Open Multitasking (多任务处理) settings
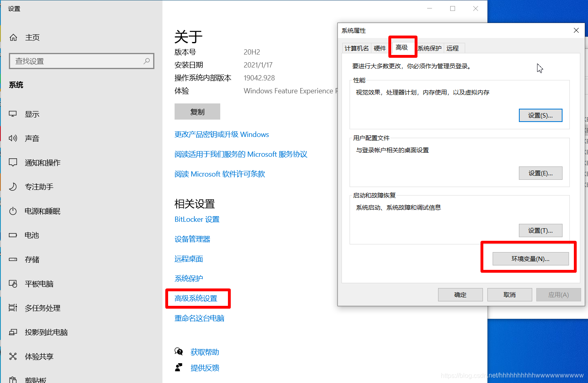The image size is (588, 383). point(42,308)
